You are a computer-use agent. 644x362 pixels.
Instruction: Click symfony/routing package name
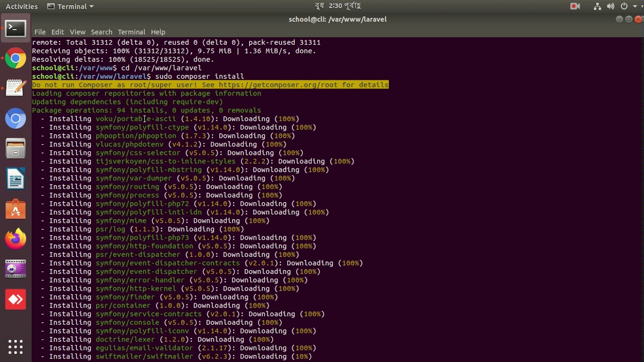127,187
